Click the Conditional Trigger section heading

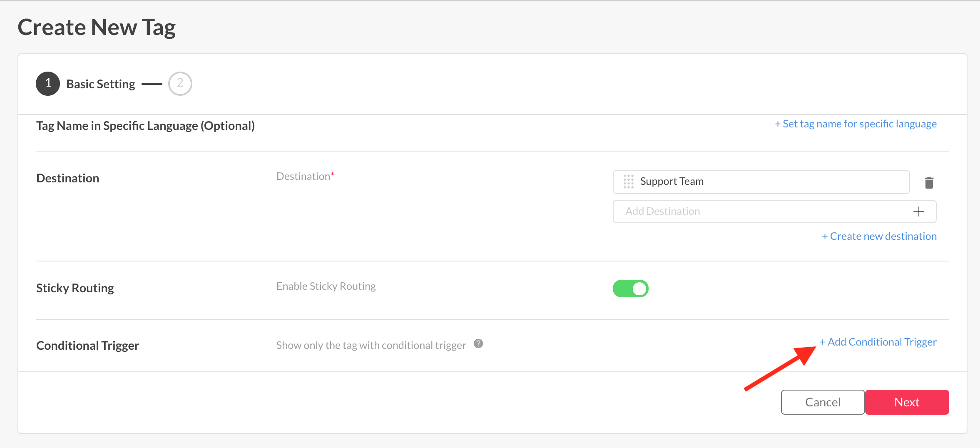coord(87,346)
